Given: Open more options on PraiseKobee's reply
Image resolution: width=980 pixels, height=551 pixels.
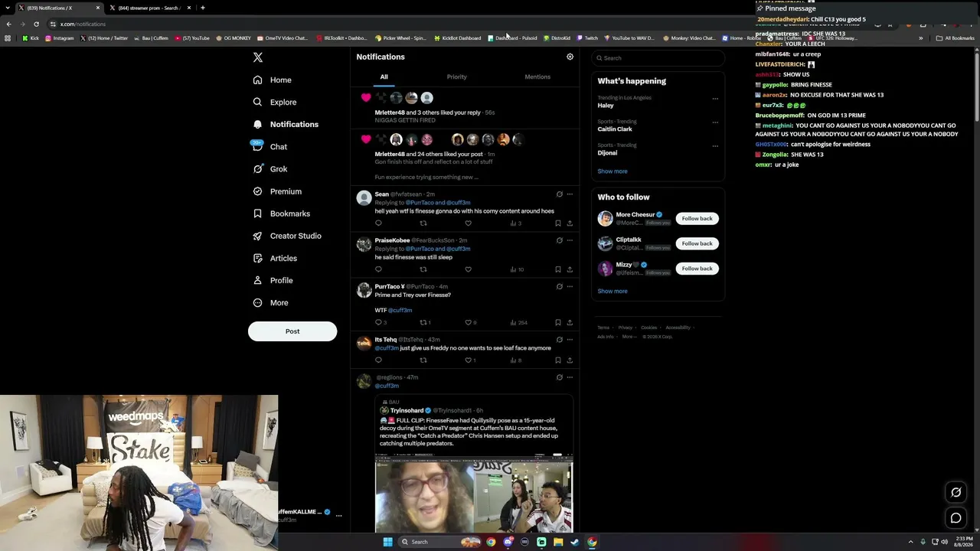Looking at the screenshot, I should coord(570,240).
